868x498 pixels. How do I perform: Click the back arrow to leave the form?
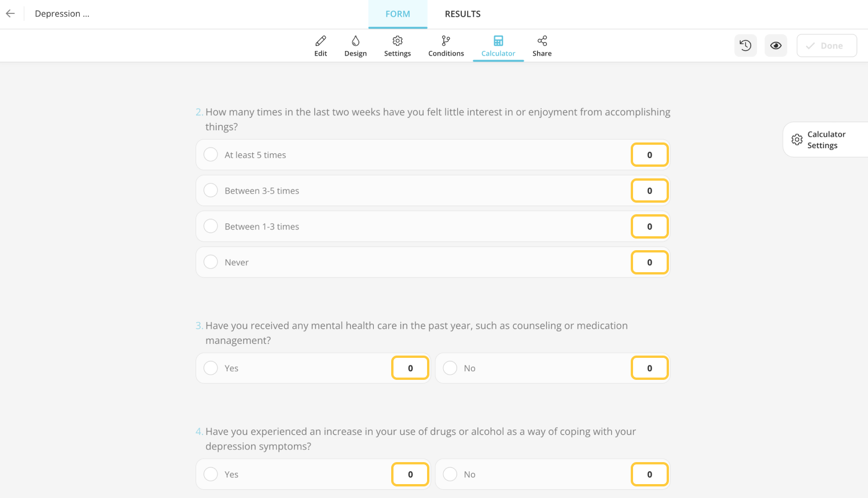click(10, 13)
